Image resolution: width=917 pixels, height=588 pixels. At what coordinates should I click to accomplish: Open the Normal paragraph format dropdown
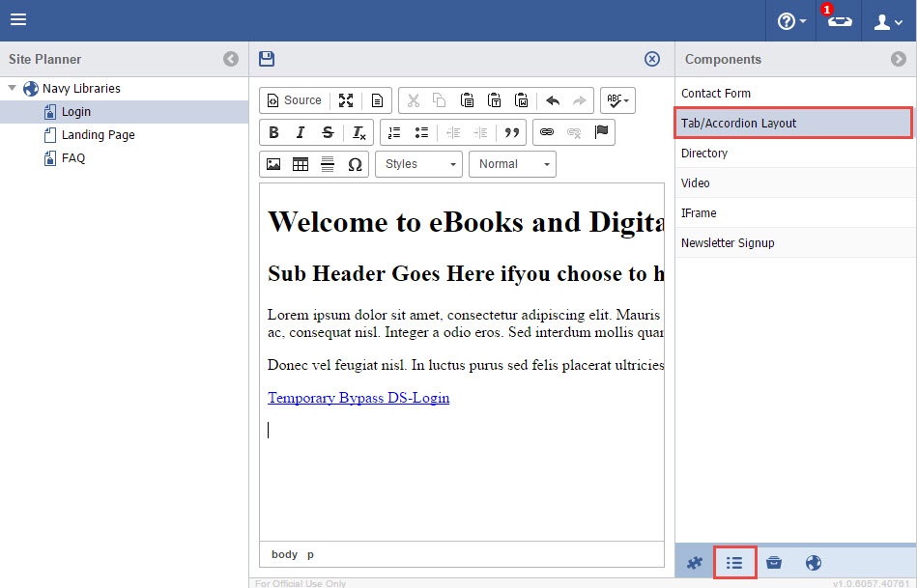512,164
